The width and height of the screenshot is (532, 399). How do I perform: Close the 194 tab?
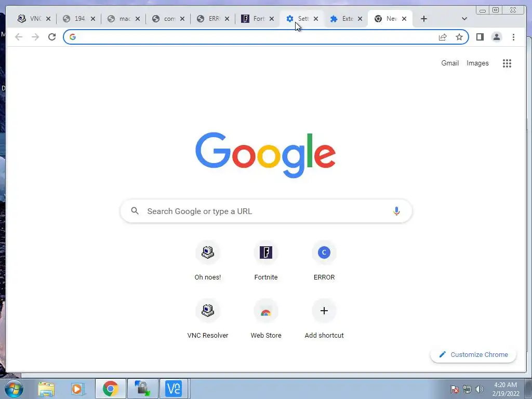tap(93, 19)
